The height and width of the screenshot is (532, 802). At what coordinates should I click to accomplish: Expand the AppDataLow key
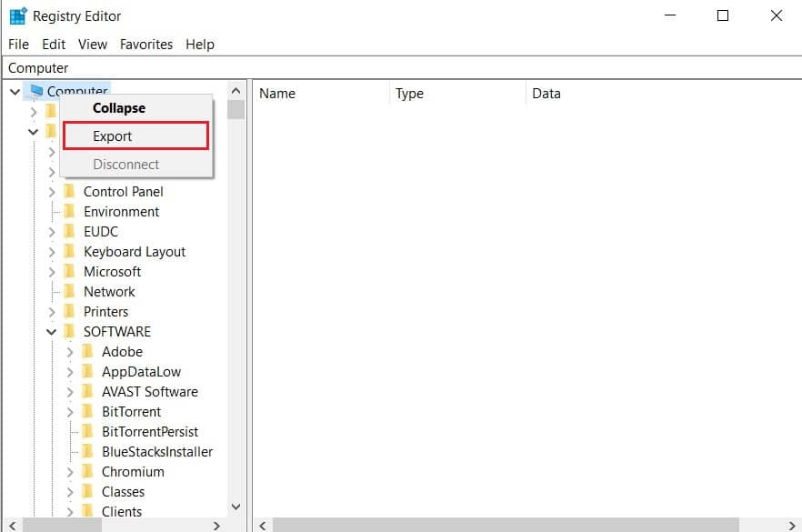(70, 372)
